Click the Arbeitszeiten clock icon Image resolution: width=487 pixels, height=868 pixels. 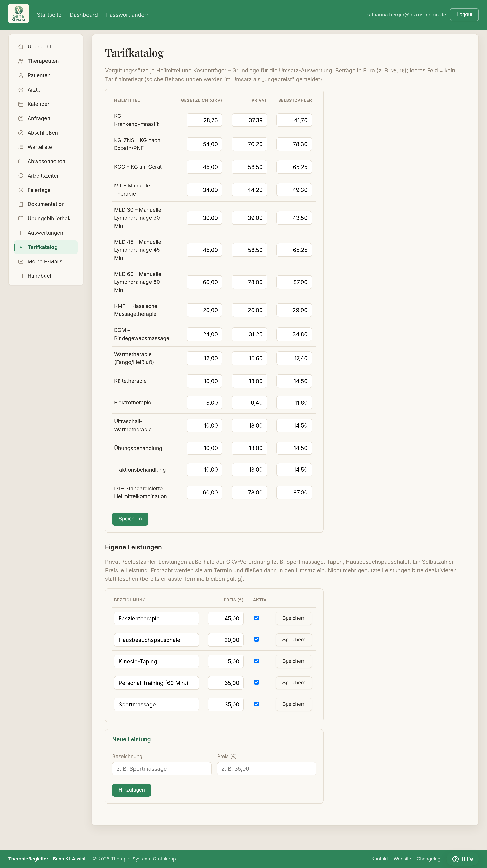21,176
